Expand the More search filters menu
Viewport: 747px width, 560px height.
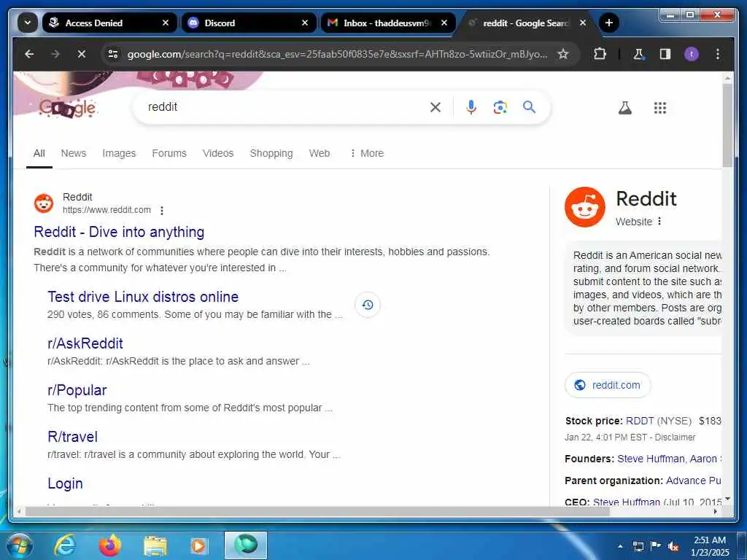tap(366, 153)
